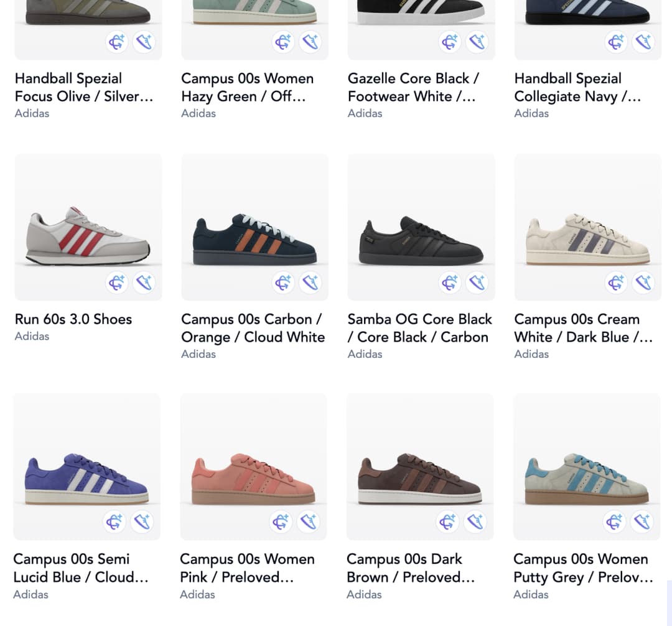The height and width of the screenshot is (626, 672).
Task: Click the 3D rotate icon on Run 60s 3.0 Shoes
Action: coord(116,283)
